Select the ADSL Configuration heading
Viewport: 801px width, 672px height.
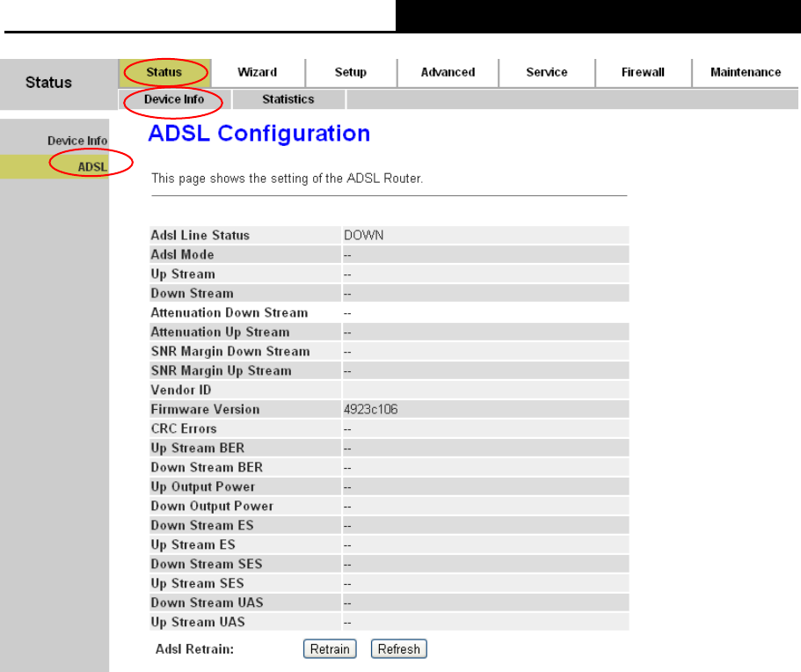click(259, 134)
